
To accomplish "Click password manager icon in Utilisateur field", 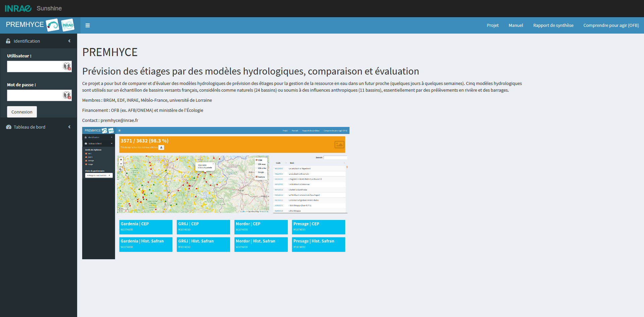I will pyautogui.click(x=67, y=66).
